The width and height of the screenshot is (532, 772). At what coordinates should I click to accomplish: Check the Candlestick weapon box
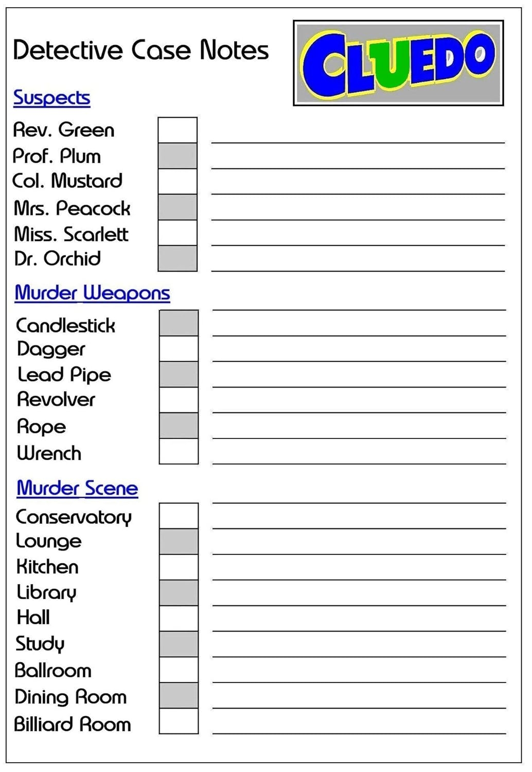(179, 323)
